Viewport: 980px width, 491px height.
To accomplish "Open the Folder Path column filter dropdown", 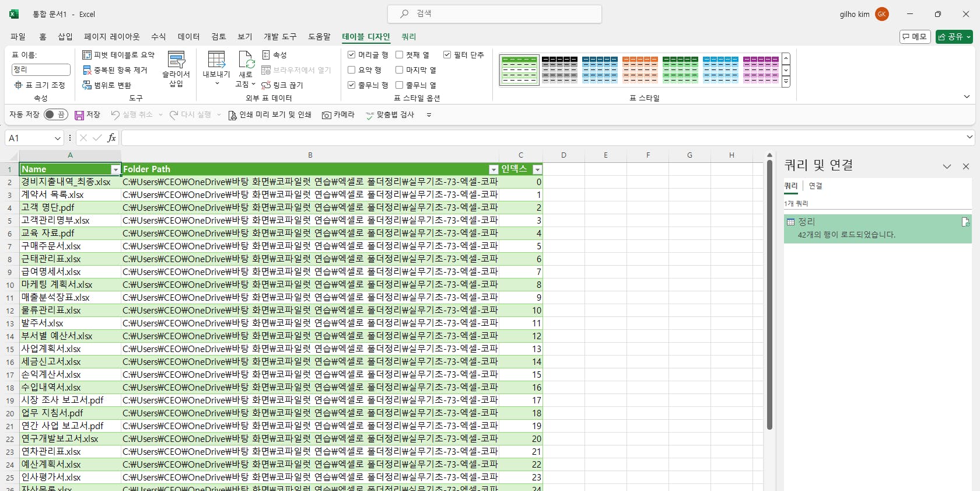I will coord(494,169).
